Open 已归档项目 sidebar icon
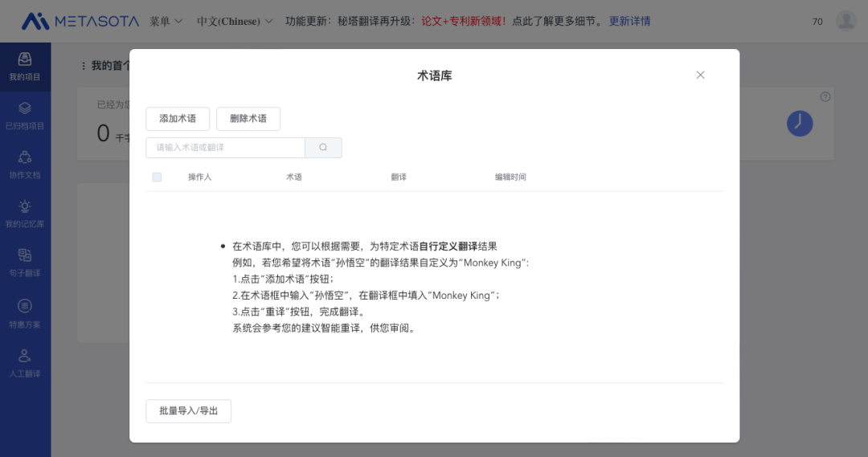The width and height of the screenshot is (868, 457). coord(25,116)
